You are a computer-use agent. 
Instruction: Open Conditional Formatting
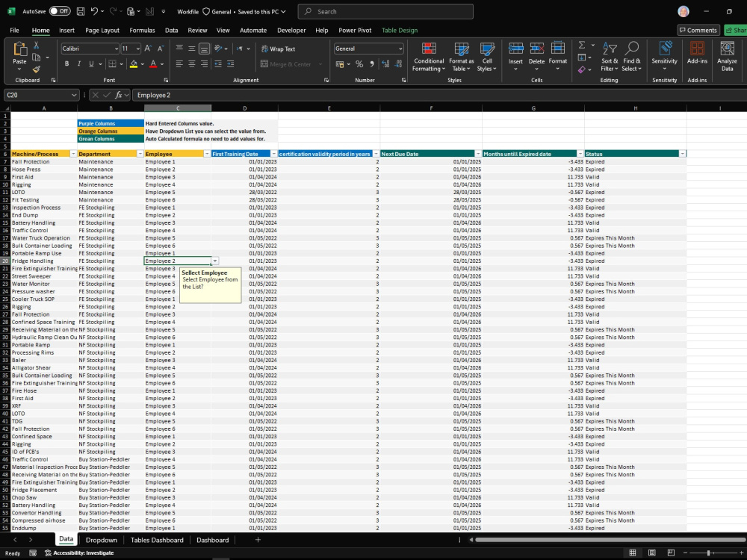click(429, 57)
